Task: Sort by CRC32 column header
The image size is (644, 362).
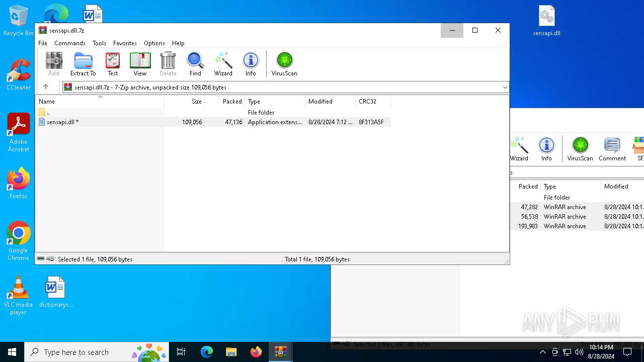Action: click(x=373, y=102)
